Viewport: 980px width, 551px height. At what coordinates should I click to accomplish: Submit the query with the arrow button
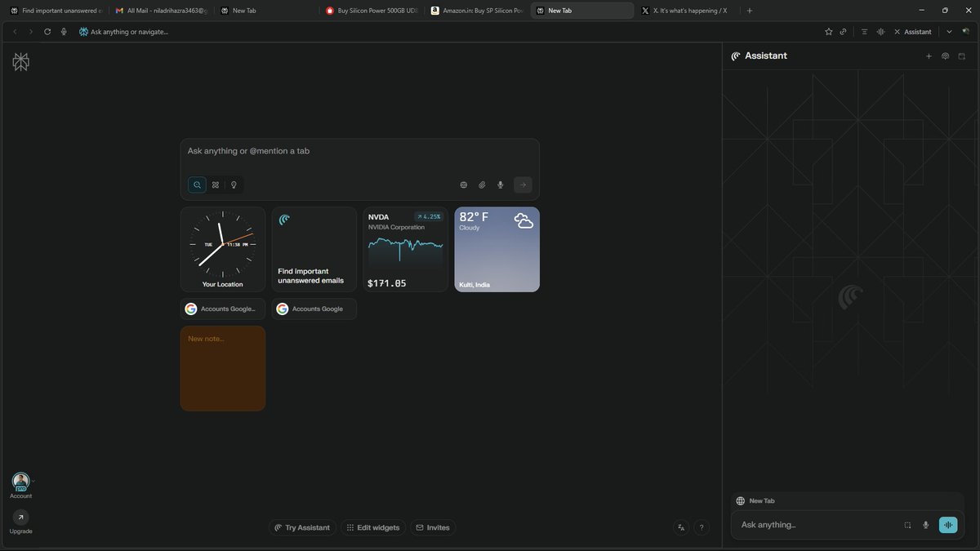point(523,185)
